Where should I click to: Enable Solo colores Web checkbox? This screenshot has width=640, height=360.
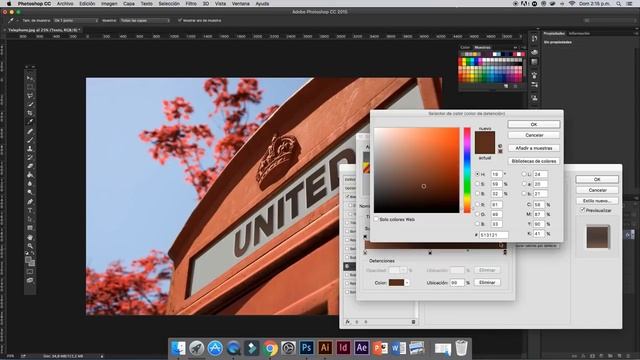(376, 220)
